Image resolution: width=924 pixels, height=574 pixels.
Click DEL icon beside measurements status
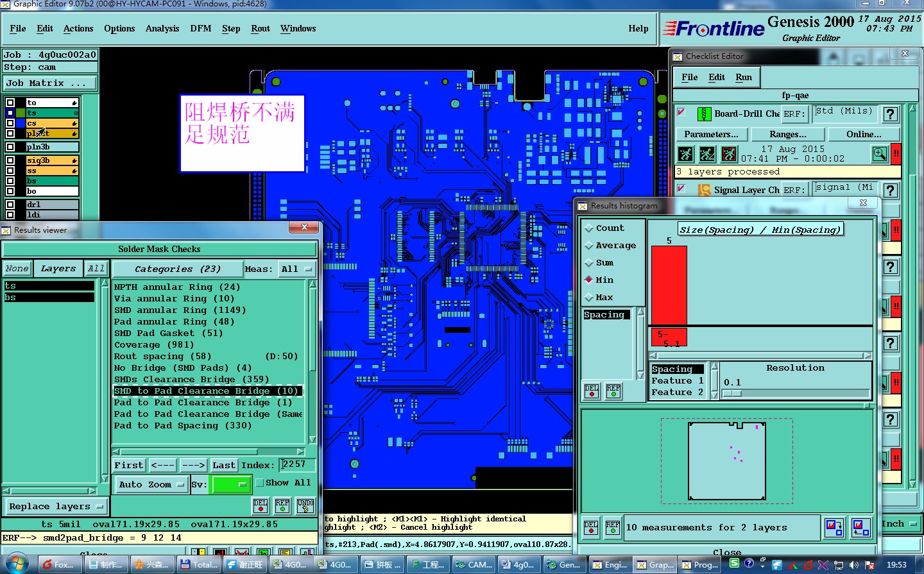coord(591,528)
